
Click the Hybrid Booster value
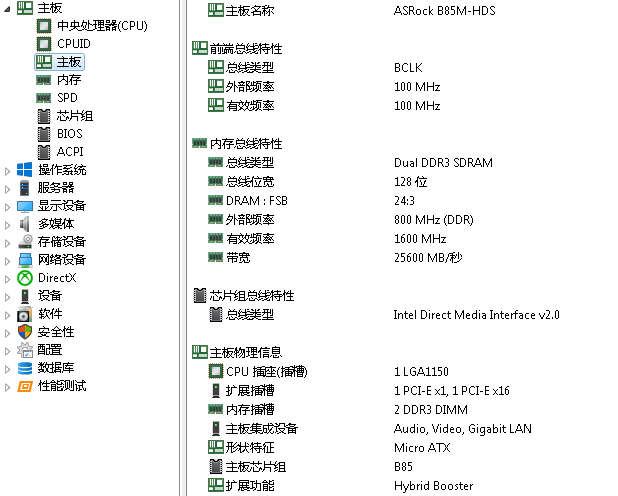pyautogui.click(x=434, y=486)
